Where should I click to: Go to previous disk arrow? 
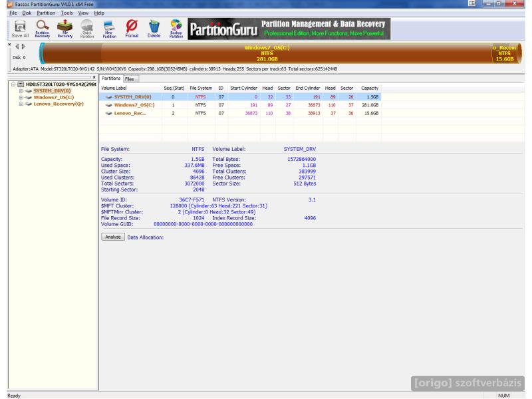17,47
